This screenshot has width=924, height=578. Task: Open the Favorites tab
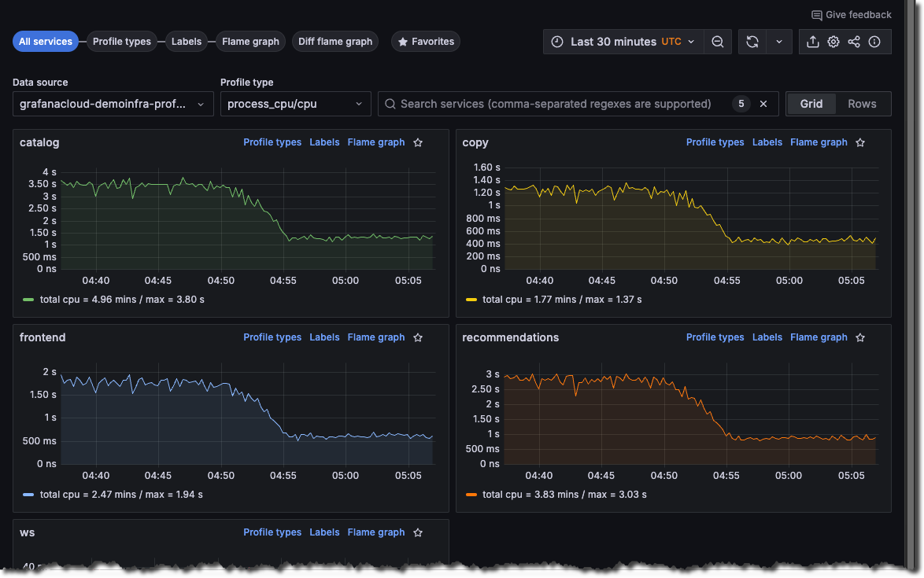(426, 42)
